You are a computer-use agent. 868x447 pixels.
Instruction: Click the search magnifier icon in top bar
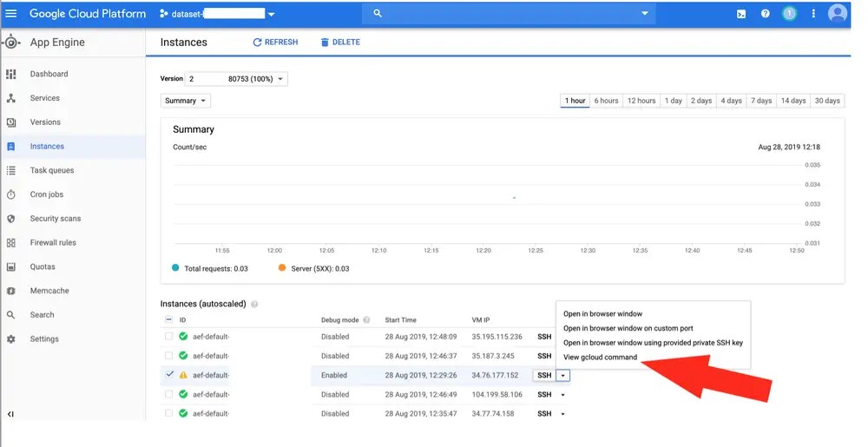[x=378, y=13]
